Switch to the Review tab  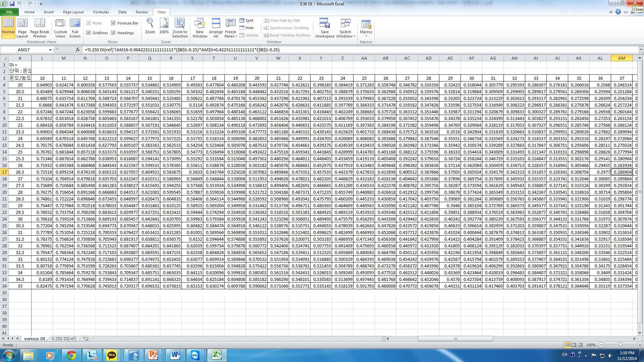point(142,12)
